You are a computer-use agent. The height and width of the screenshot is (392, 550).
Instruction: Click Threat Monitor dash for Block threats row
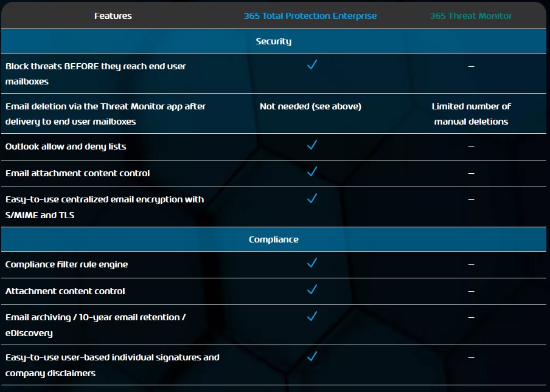tap(471, 66)
